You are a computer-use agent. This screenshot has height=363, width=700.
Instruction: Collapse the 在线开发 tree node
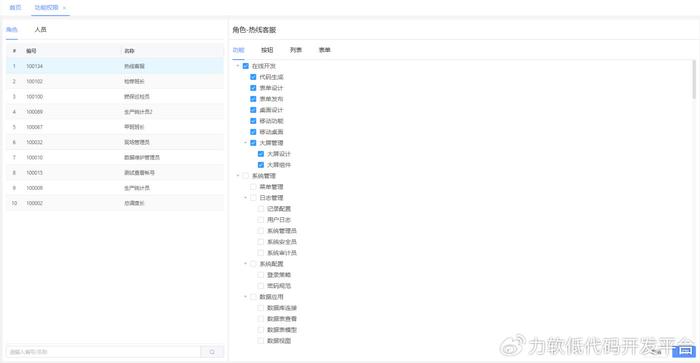click(238, 66)
